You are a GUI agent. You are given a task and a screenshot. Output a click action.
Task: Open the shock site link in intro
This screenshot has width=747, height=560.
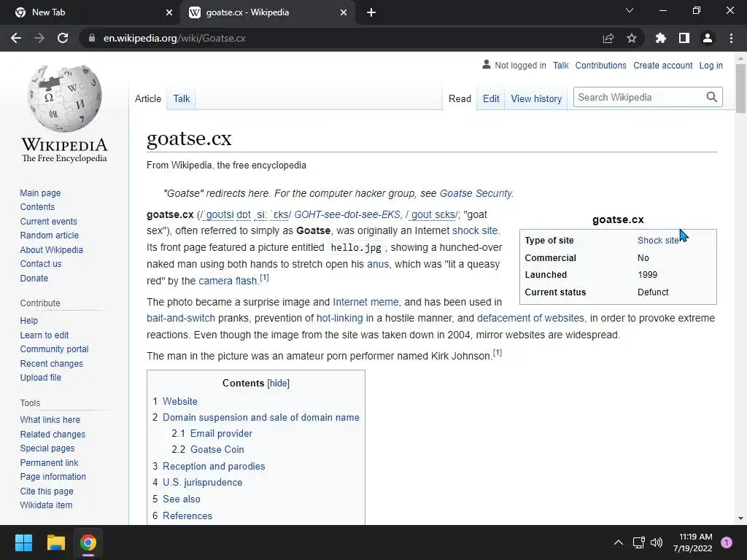475,230
